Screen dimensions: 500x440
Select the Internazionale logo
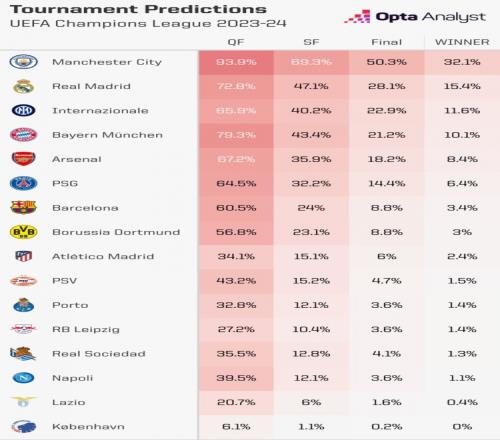pyautogui.click(x=23, y=110)
